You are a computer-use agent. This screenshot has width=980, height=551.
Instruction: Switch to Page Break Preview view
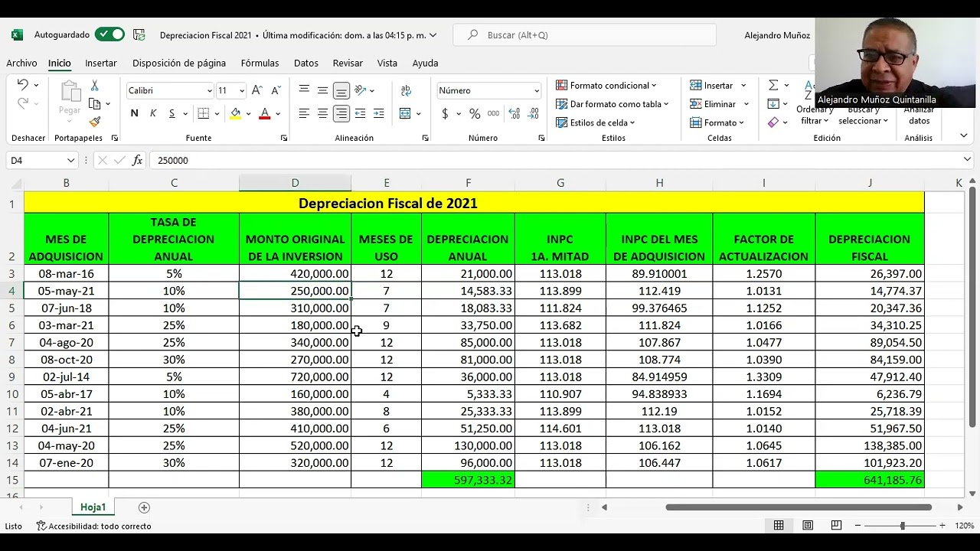836,526
